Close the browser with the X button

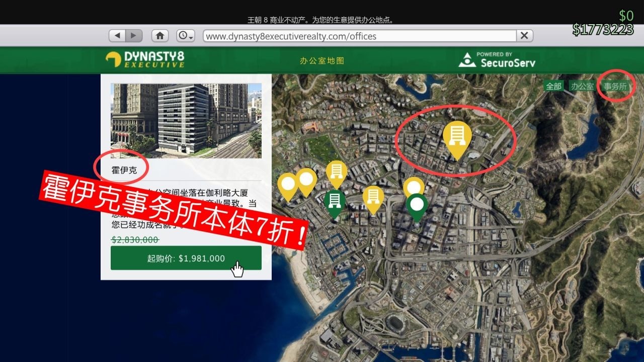(524, 36)
